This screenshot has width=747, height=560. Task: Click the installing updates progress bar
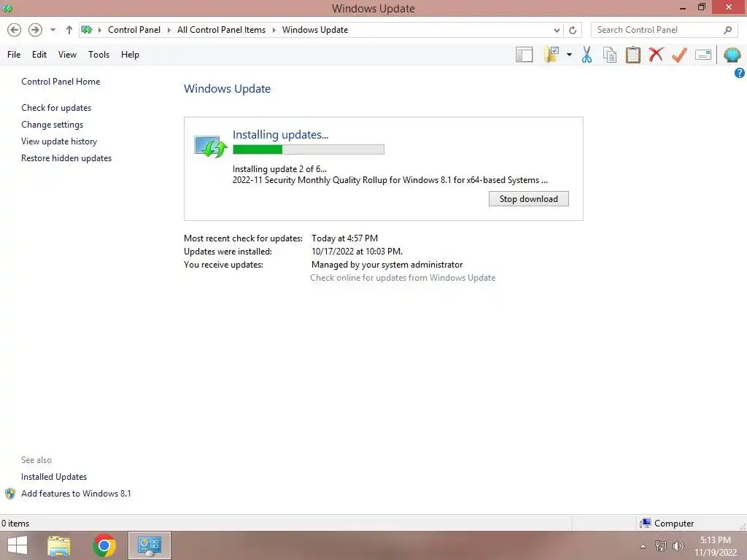309,149
